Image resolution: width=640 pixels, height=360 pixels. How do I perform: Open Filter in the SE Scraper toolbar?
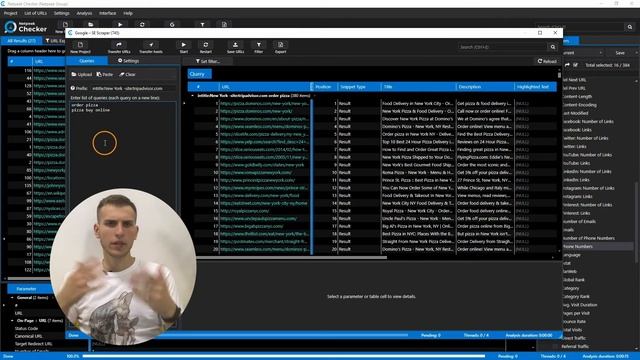pyautogui.click(x=258, y=47)
